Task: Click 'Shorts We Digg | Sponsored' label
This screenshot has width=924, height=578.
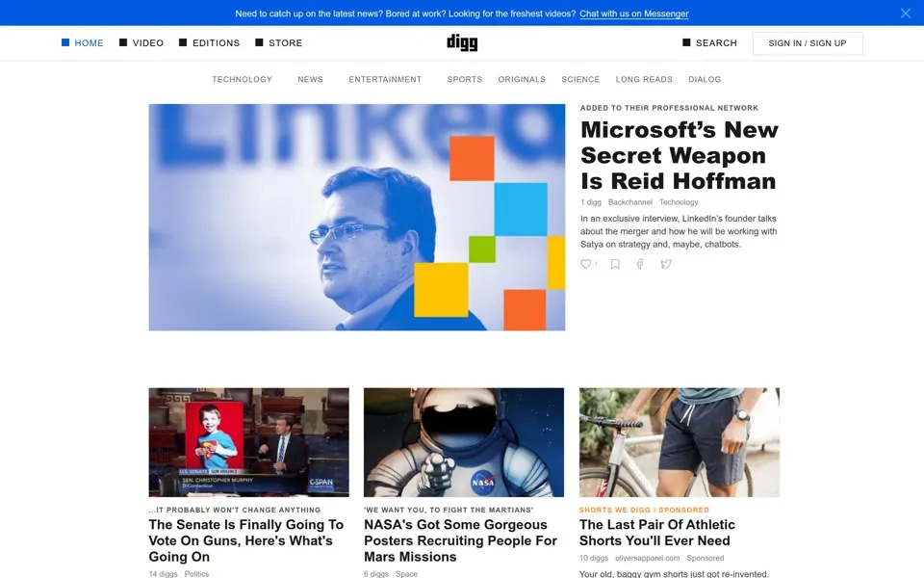Action: (644, 510)
